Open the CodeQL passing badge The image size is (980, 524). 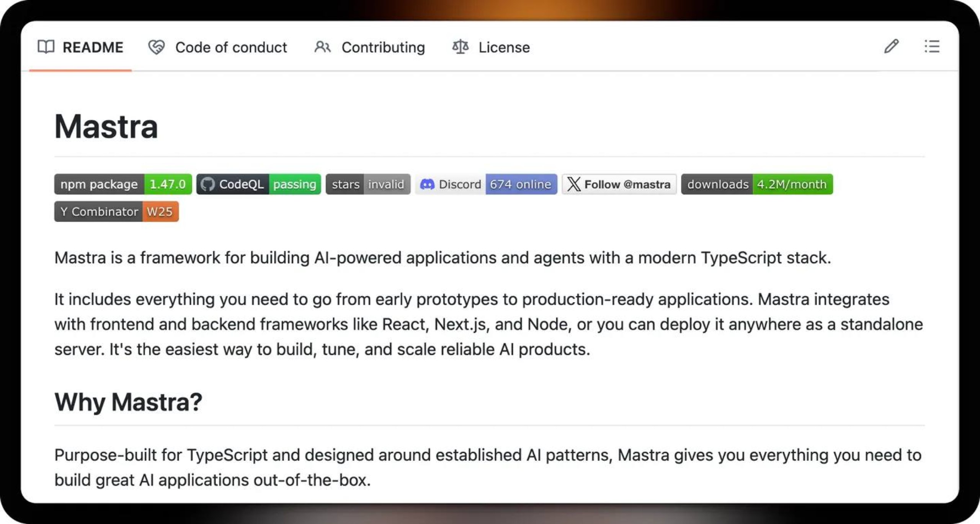pyautogui.click(x=259, y=184)
